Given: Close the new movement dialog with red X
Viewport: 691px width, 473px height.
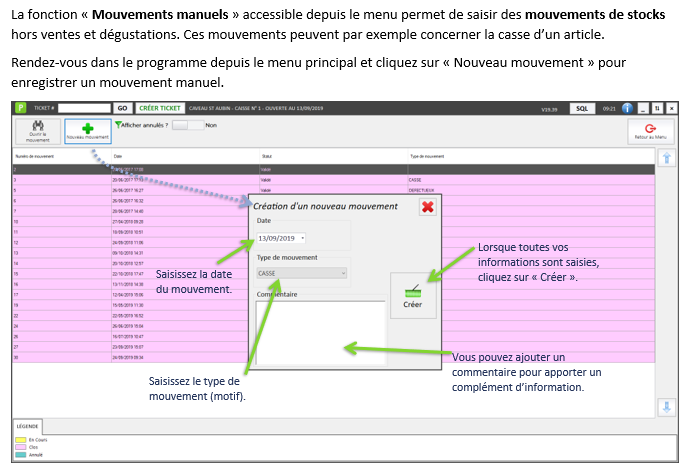Looking at the screenshot, I should click(x=427, y=207).
